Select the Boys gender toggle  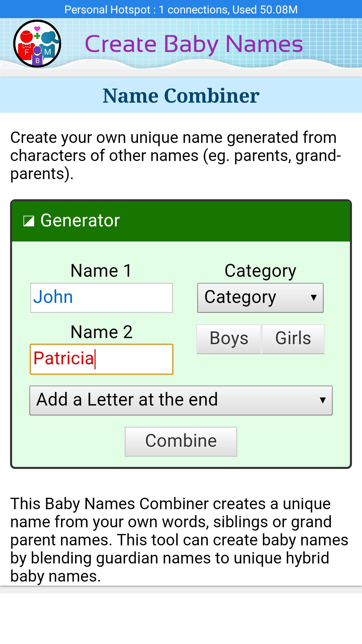(x=229, y=338)
